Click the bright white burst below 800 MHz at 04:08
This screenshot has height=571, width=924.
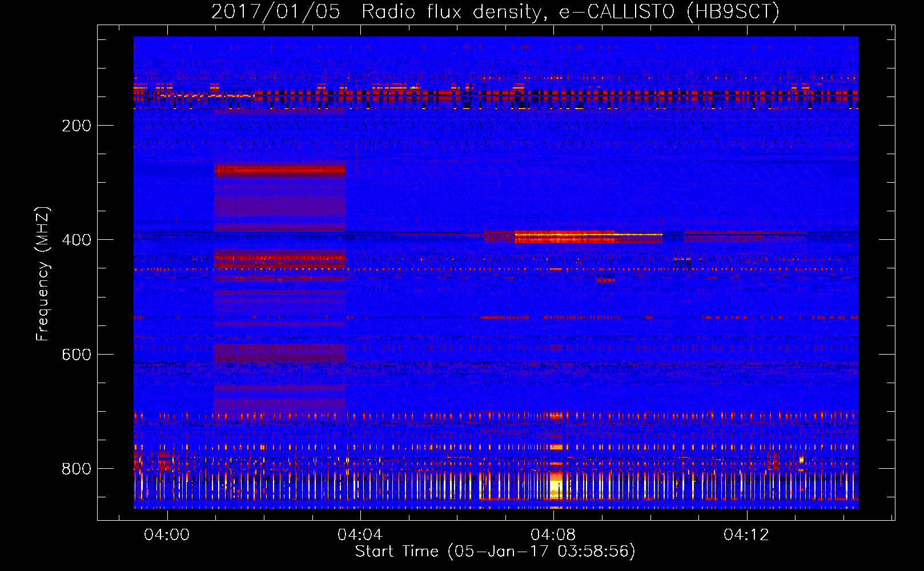pyautogui.click(x=556, y=485)
